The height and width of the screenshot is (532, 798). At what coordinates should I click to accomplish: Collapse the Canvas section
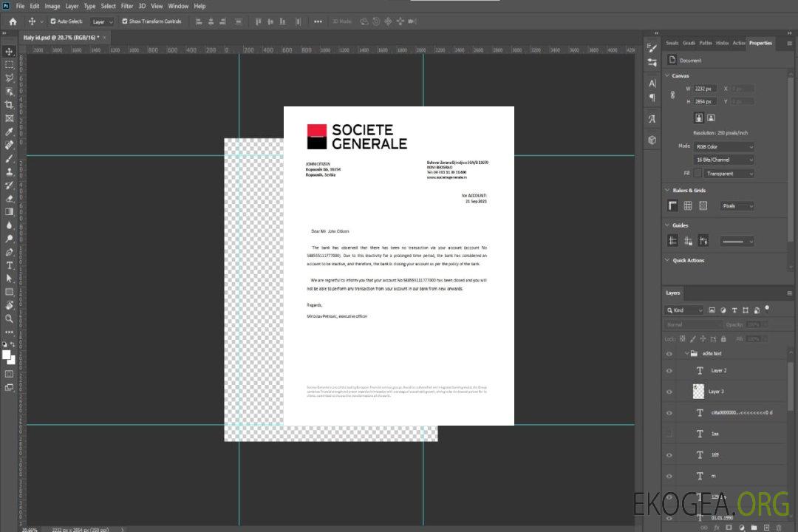[667, 75]
